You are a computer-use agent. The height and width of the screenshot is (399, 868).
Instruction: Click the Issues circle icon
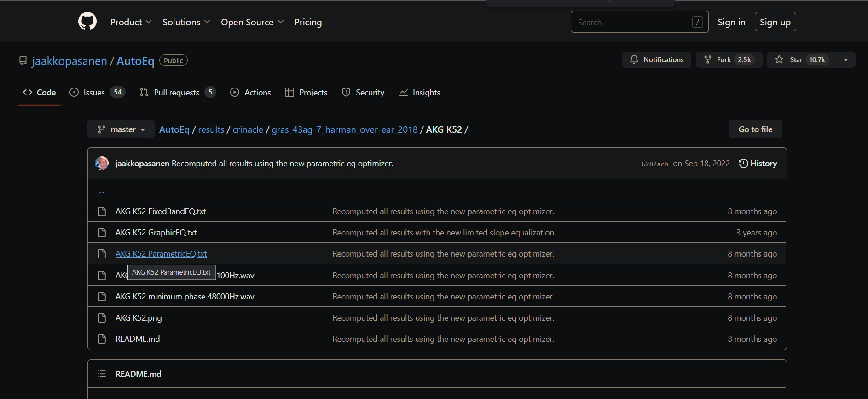[x=74, y=92]
